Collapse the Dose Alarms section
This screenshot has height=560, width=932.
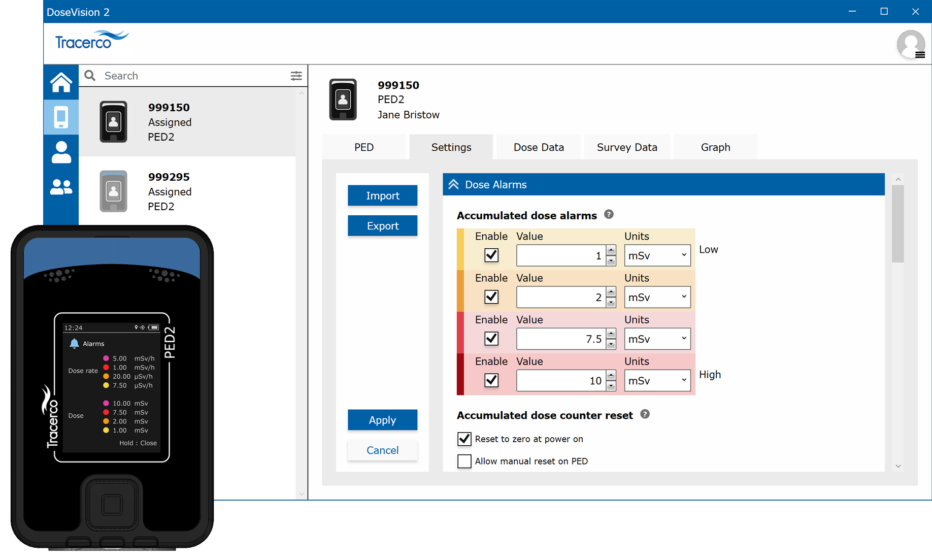pyautogui.click(x=454, y=185)
